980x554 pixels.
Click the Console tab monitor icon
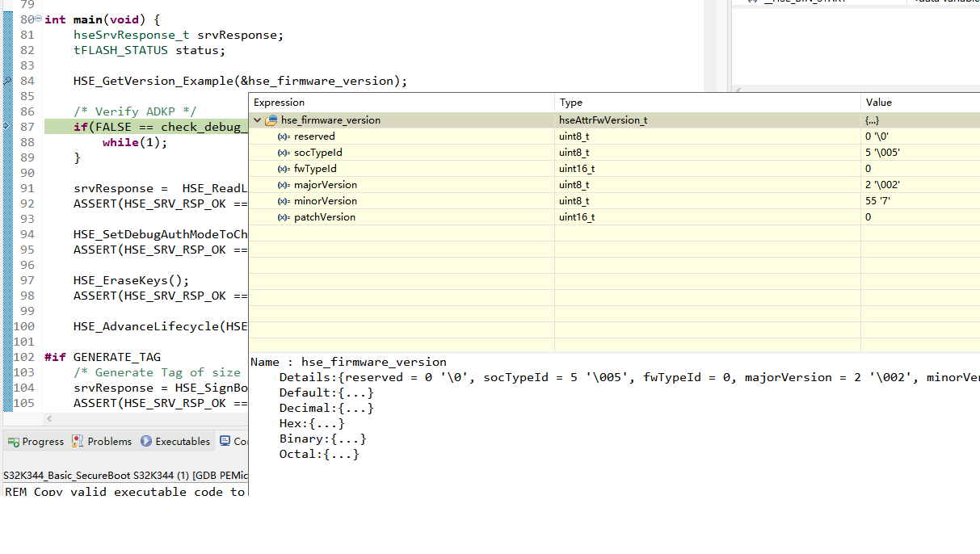(225, 442)
